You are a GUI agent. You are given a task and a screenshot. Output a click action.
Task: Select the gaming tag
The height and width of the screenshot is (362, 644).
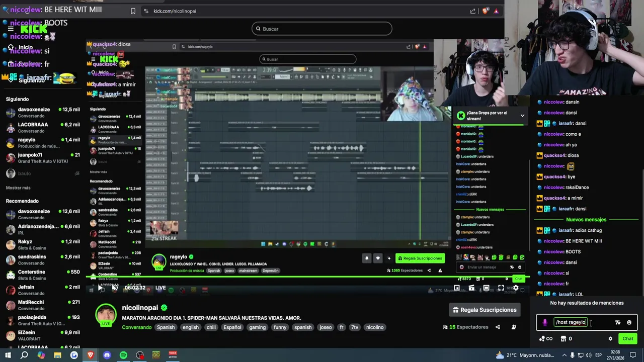click(257, 327)
